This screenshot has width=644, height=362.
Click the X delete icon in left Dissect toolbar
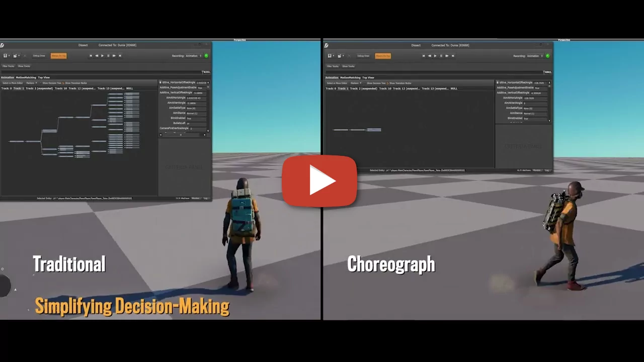tap(25, 56)
